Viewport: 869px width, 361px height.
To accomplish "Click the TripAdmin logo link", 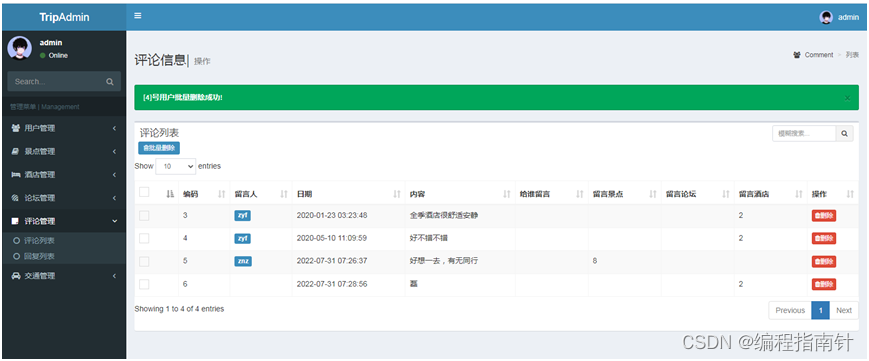I will click(64, 17).
